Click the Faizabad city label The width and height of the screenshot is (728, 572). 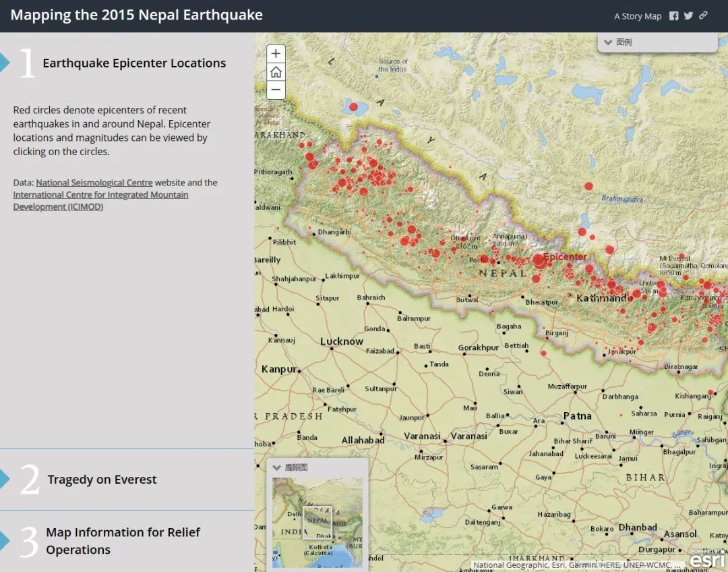(380, 351)
